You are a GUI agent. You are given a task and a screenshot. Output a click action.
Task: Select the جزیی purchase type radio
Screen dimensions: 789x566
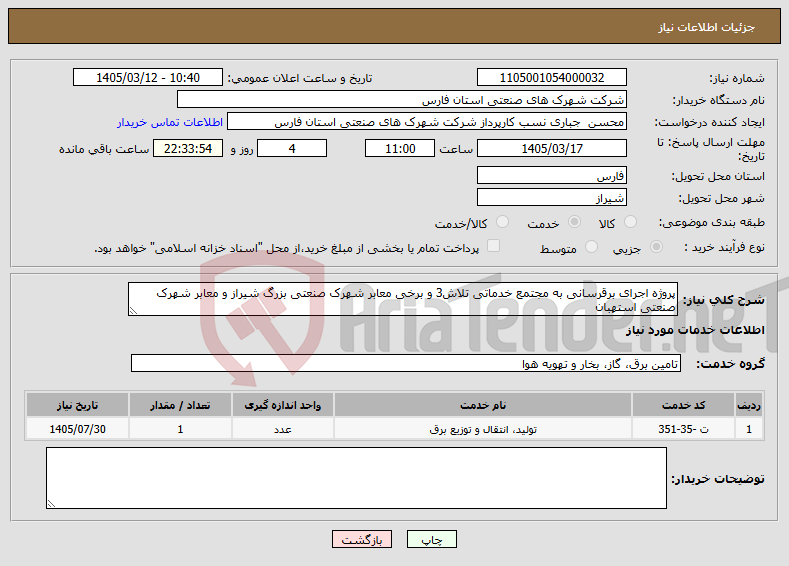click(x=656, y=247)
